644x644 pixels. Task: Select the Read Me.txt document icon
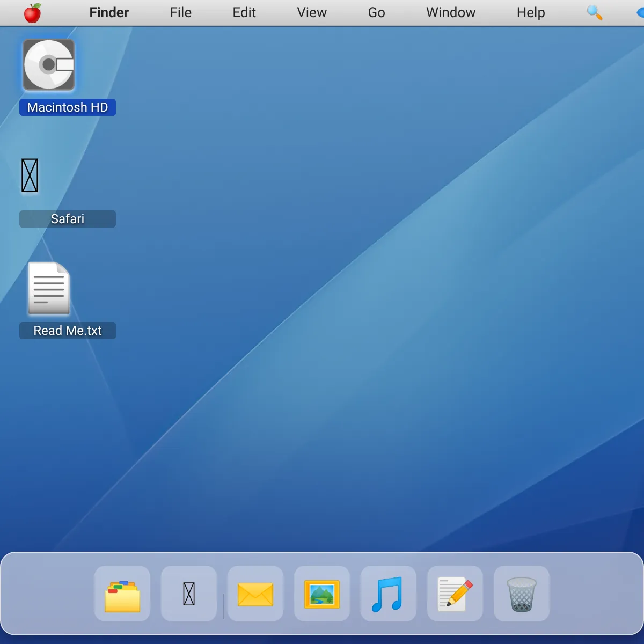point(49,288)
